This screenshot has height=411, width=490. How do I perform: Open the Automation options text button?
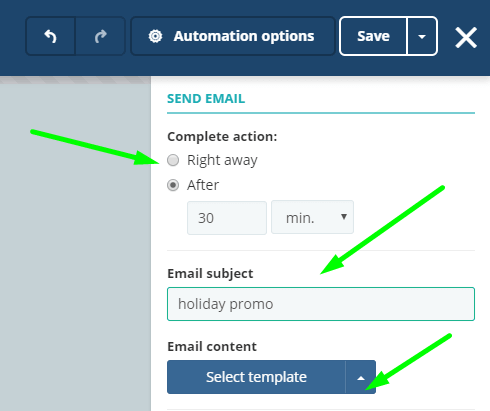pos(244,36)
